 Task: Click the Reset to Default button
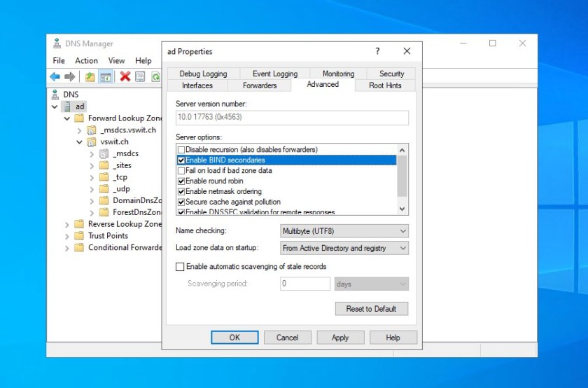click(371, 308)
